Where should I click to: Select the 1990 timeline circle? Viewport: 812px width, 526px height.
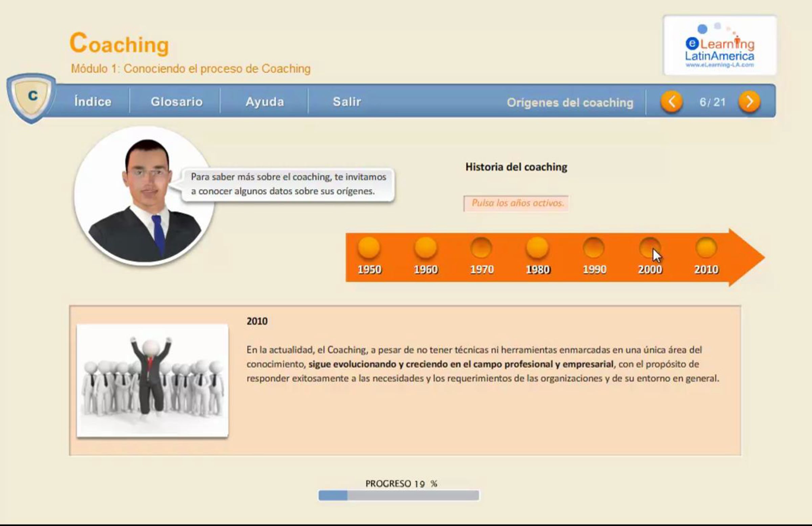click(594, 247)
